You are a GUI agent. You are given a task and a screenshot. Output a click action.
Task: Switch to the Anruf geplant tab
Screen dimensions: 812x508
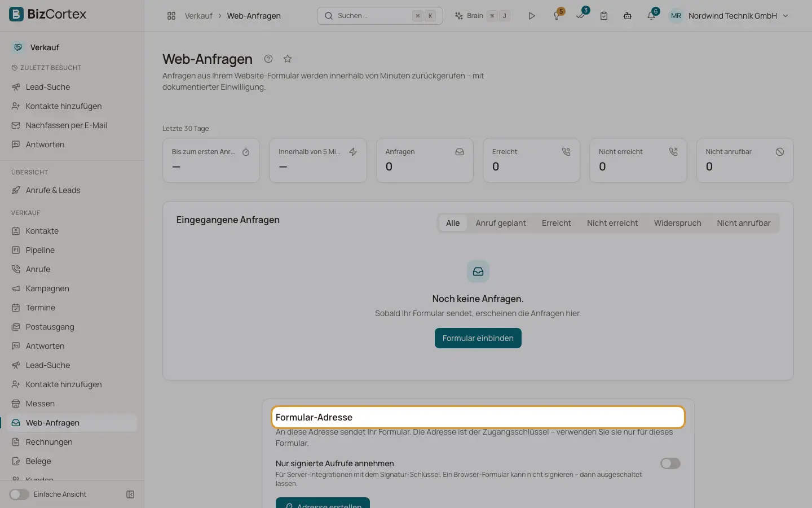pos(501,223)
